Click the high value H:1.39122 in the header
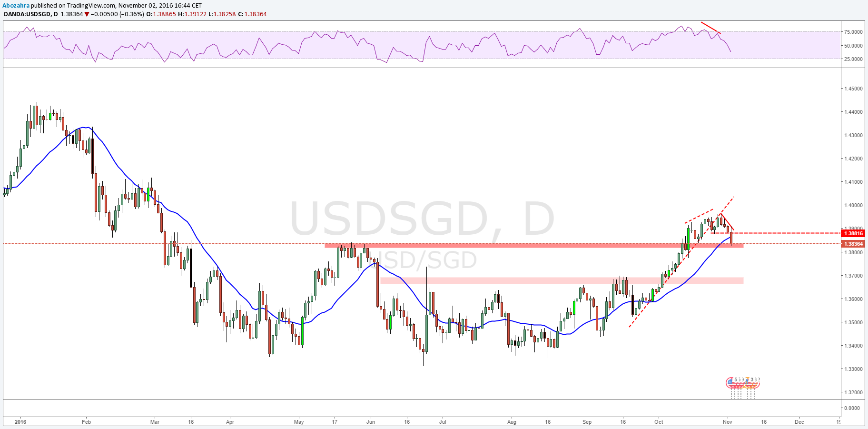The image size is (868, 429). (192, 14)
